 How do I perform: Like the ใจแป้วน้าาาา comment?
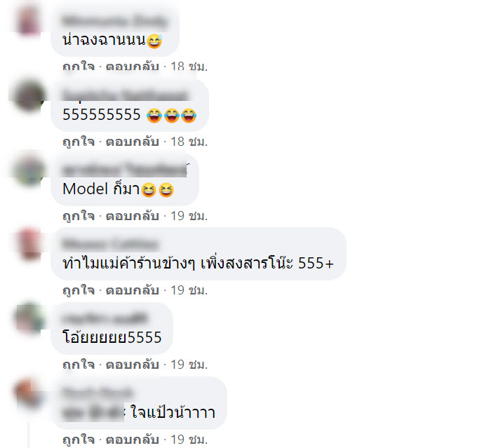[79, 440]
